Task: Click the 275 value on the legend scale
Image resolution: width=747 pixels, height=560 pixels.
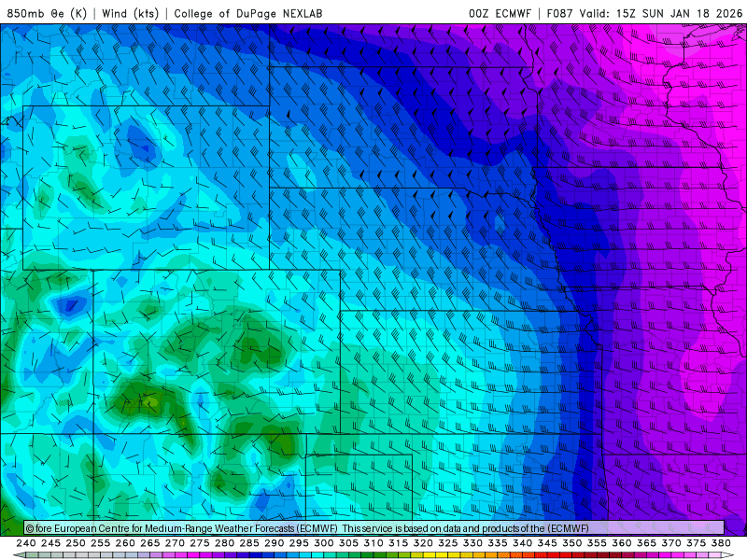Action: [200, 543]
